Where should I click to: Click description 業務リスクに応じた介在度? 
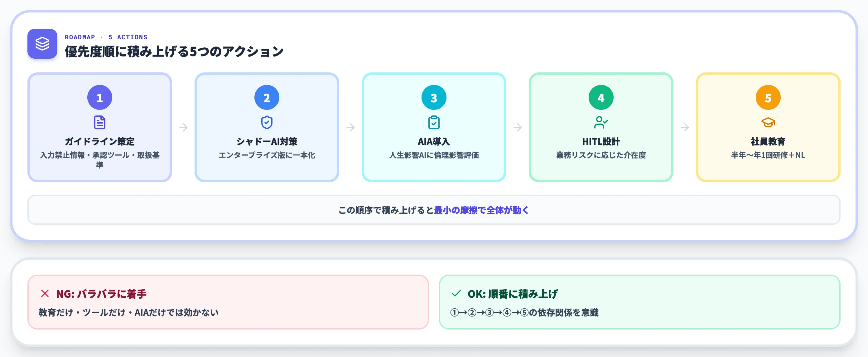pos(601,155)
